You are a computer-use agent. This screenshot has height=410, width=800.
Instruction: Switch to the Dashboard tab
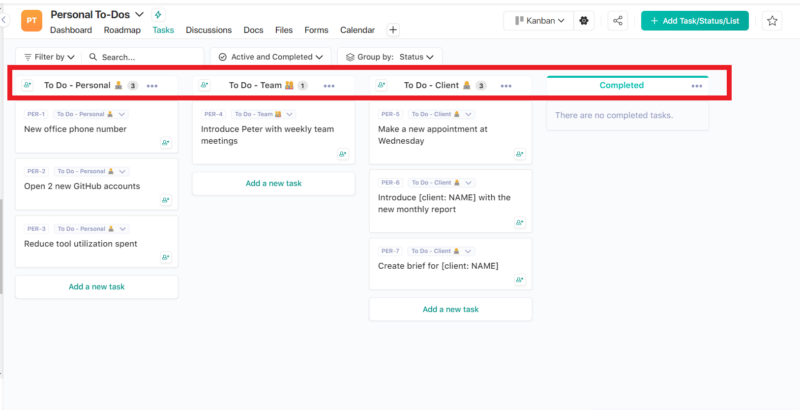tap(71, 30)
